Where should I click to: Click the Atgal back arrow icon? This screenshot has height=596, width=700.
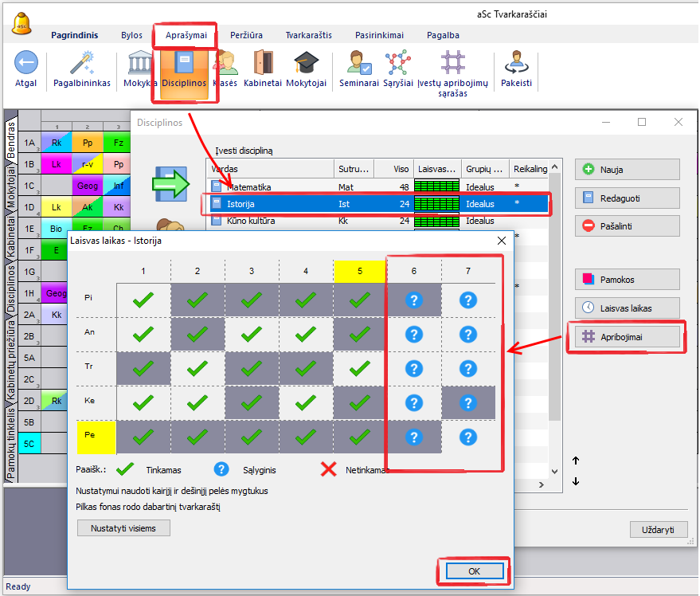(x=26, y=63)
